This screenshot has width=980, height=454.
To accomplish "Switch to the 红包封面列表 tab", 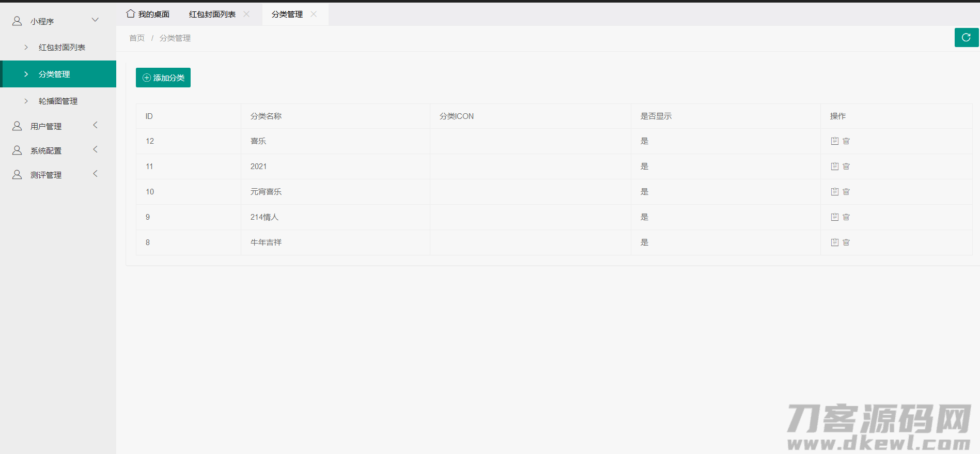I will coord(212,14).
